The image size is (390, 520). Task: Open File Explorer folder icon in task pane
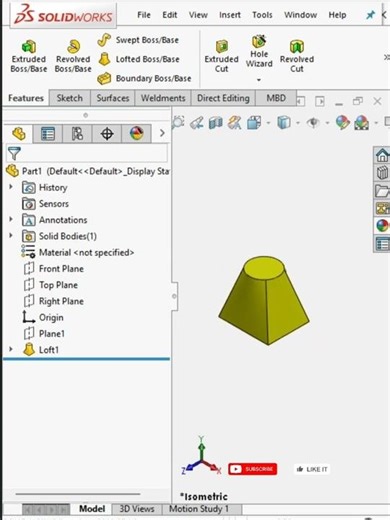click(382, 191)
